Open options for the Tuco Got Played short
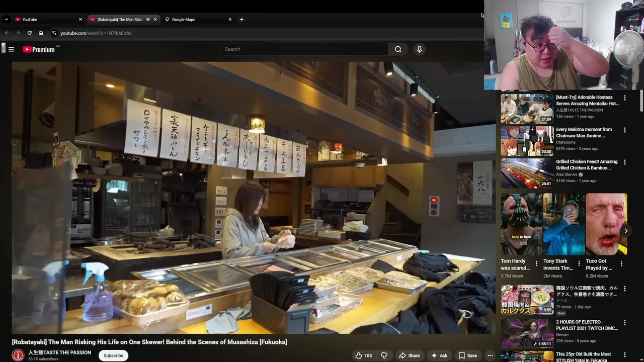This screenshot has width=644, height=362. click(621, 263)
